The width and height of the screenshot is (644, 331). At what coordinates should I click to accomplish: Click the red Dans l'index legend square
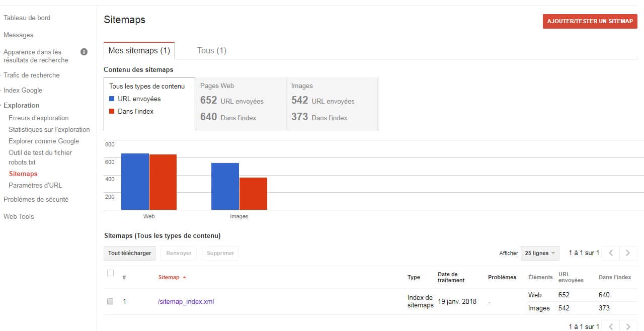112,112
